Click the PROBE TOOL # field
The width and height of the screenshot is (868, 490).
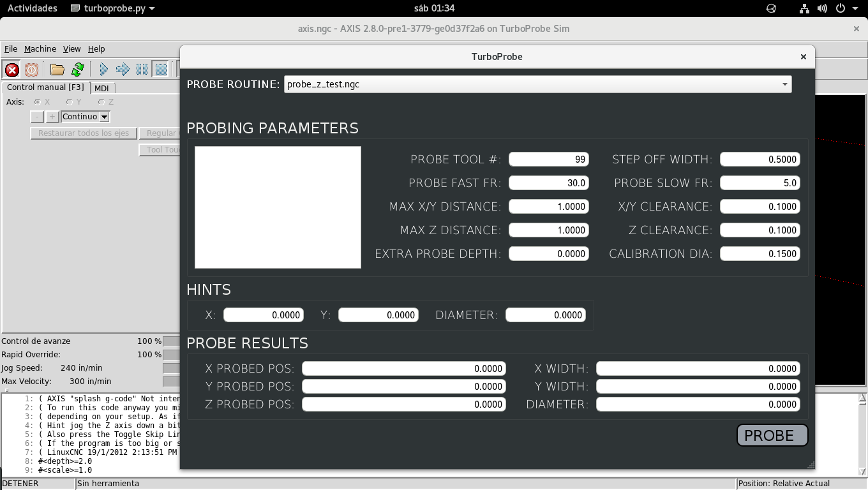click(x=549, y=160)
